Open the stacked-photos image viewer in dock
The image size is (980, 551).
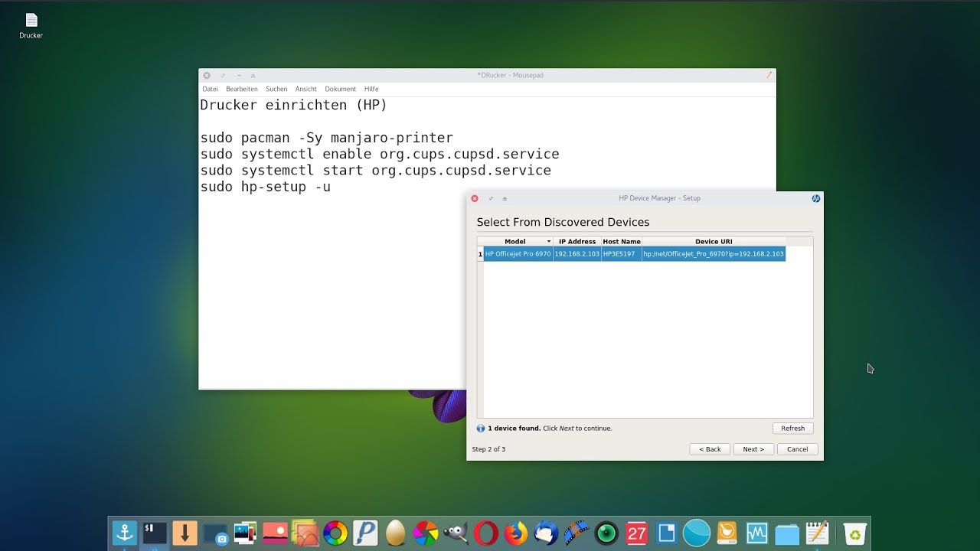coord(245,533)
